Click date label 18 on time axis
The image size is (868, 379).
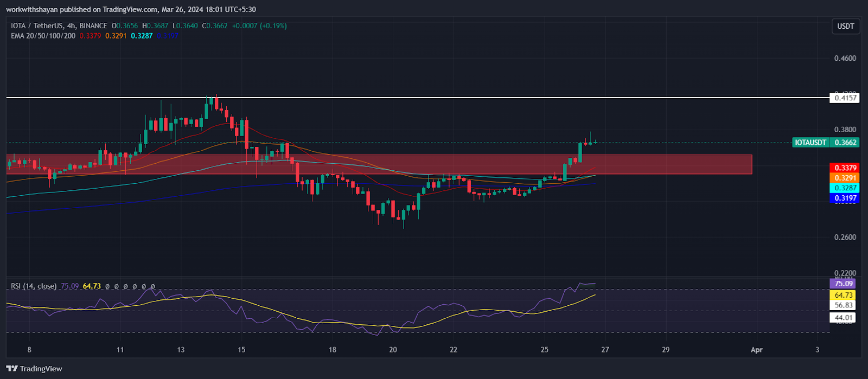click(x=333, y=350)
